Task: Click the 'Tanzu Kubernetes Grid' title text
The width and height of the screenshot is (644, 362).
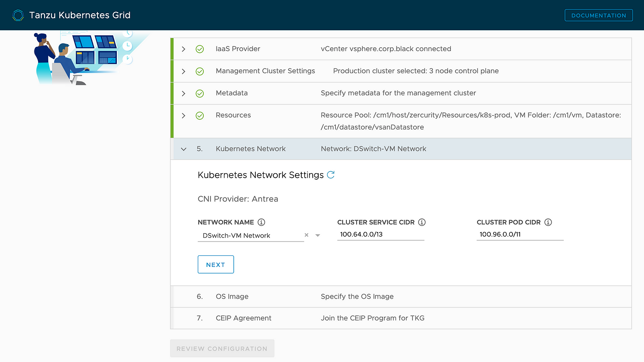Action: coord(80,15)
